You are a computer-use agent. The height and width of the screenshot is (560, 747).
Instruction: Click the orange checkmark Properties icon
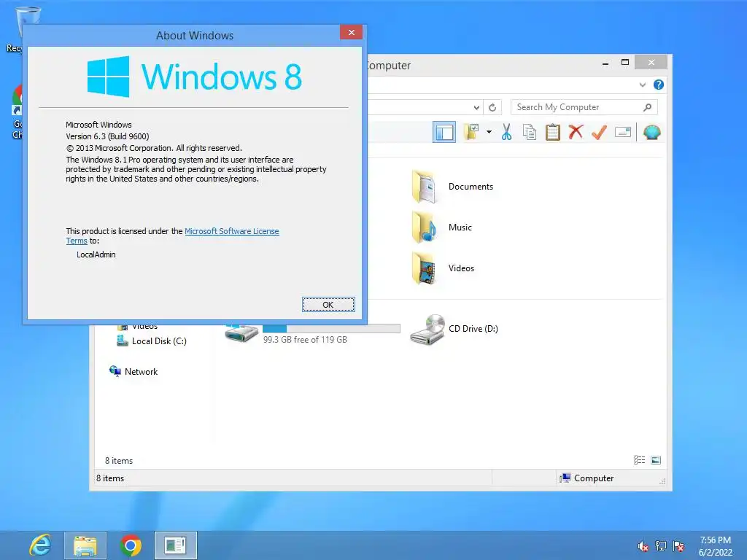click(599, 132)
